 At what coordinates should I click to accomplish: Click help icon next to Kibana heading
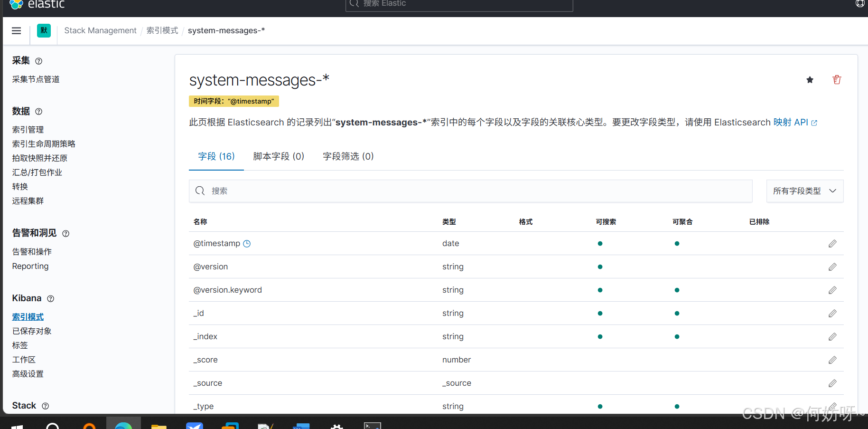[x=51, y=299]
